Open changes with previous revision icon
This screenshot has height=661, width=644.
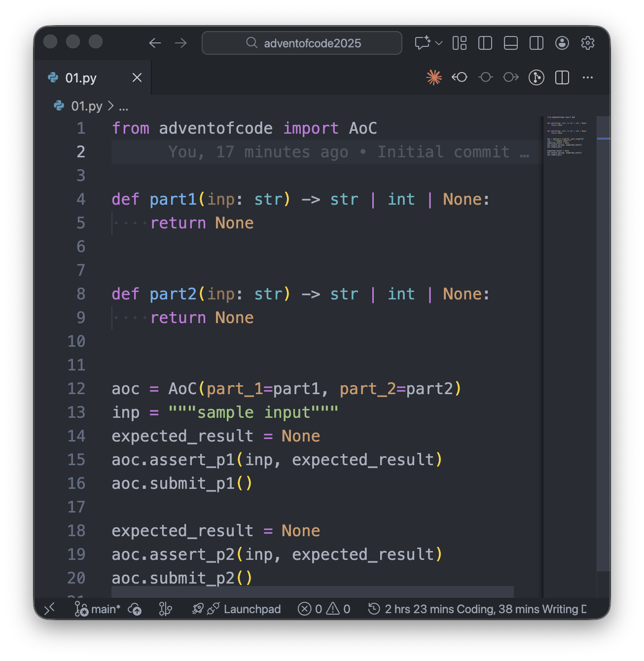(460, 77)
